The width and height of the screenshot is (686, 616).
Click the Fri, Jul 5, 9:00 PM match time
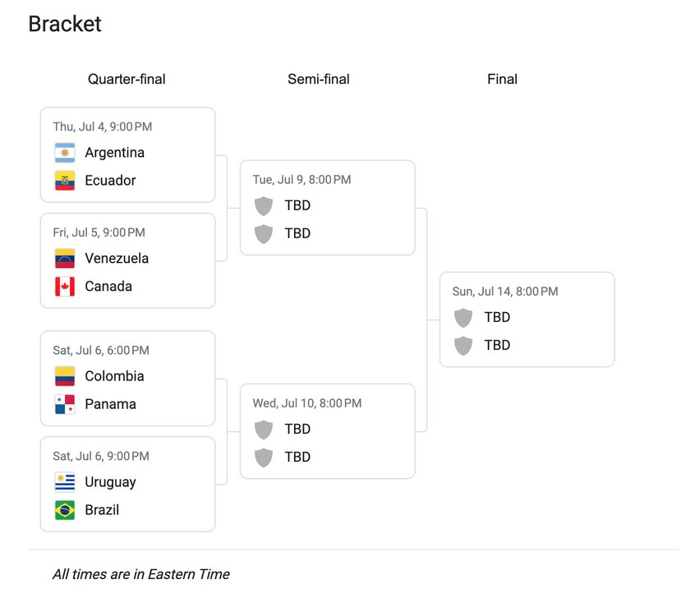(x=99, y=232)
